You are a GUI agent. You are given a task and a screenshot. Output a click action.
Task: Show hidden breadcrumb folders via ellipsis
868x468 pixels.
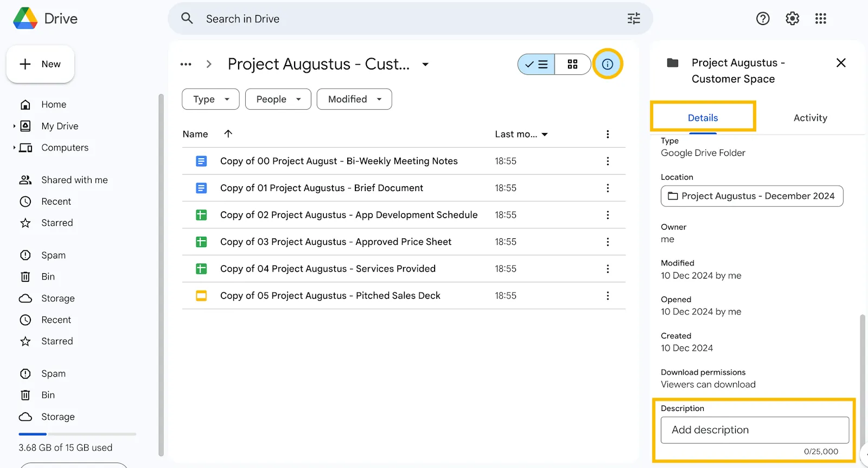186,64
